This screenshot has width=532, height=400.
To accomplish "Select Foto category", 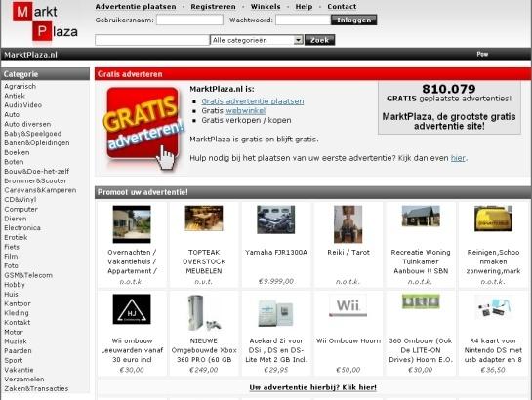I will [x=11, y=266].
